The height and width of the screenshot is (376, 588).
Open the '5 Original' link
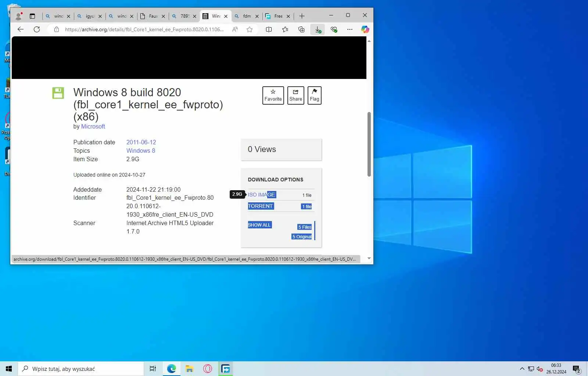point(302,236)
